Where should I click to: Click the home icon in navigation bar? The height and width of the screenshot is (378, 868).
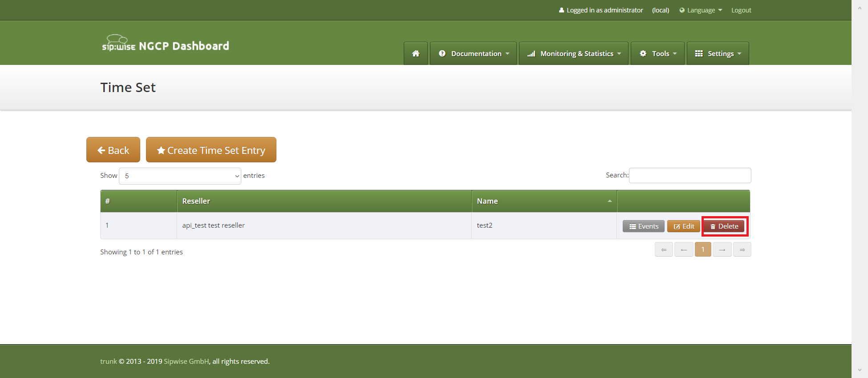(415, 53)
